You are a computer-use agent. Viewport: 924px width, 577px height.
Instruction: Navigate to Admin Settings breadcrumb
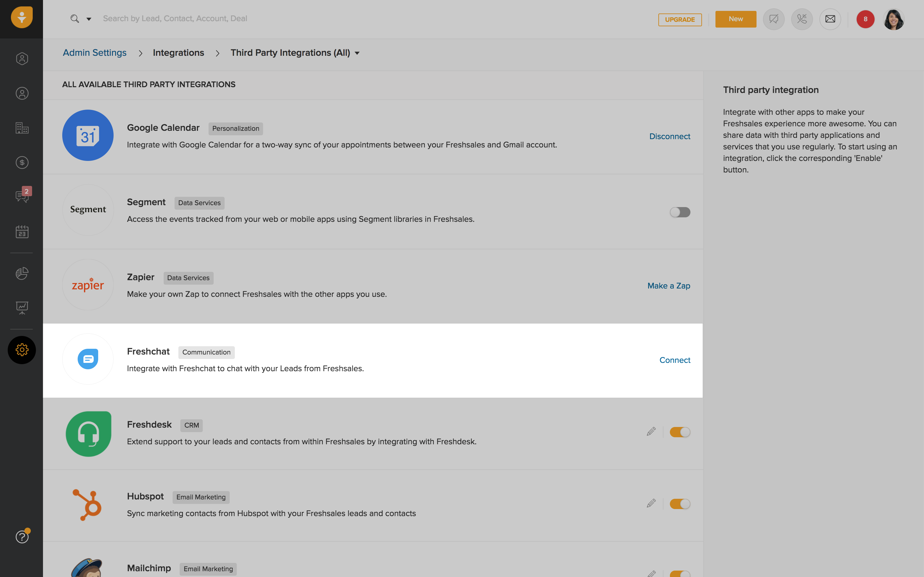coord(94,53)
